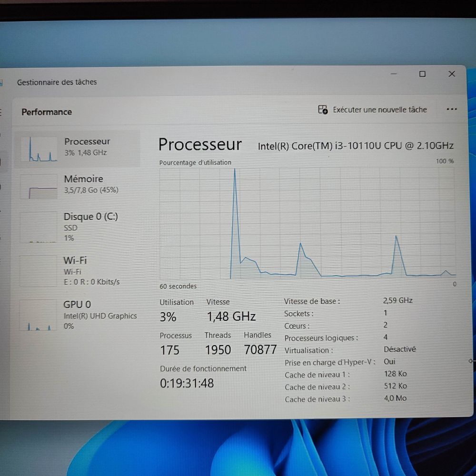
Task: Close the Gestionnaire des tâches window
Action: tap(452, 74)
